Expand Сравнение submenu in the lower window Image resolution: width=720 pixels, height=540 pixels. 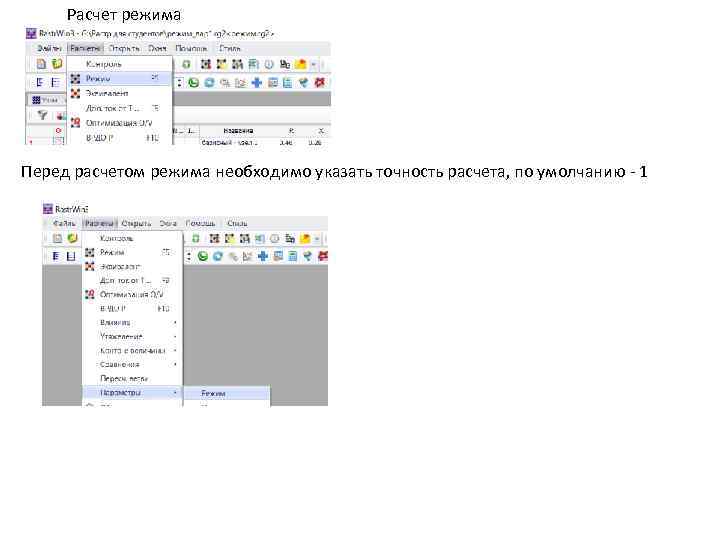pos(132,365)
